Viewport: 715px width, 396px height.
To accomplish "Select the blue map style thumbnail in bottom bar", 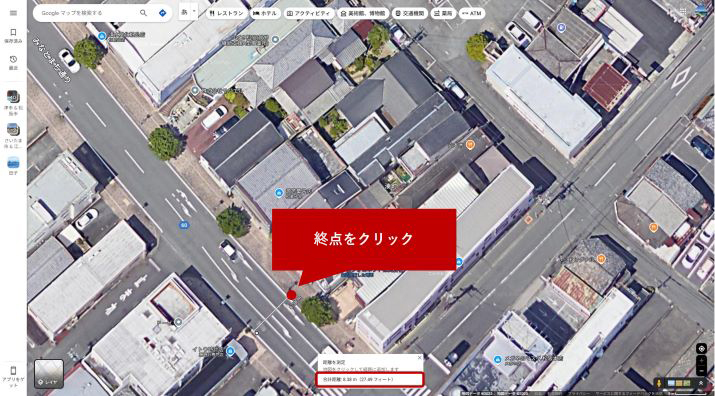I will (x=671, y=383).
